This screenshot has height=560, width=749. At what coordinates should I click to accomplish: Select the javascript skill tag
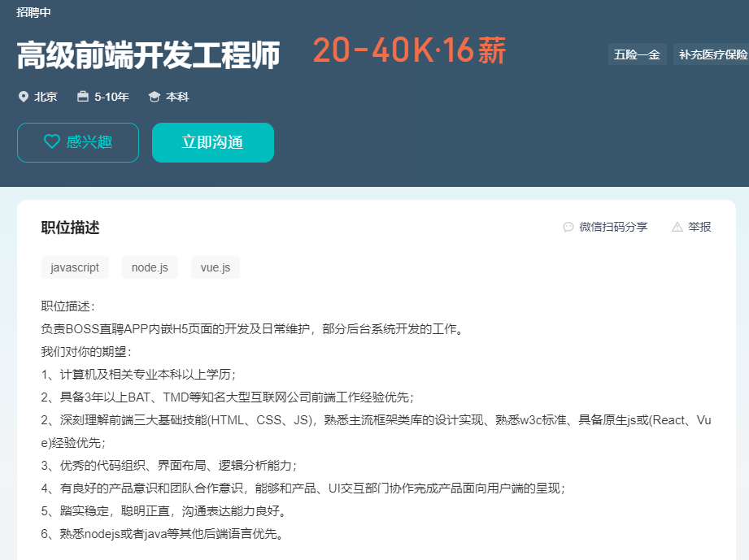[75, 267]
